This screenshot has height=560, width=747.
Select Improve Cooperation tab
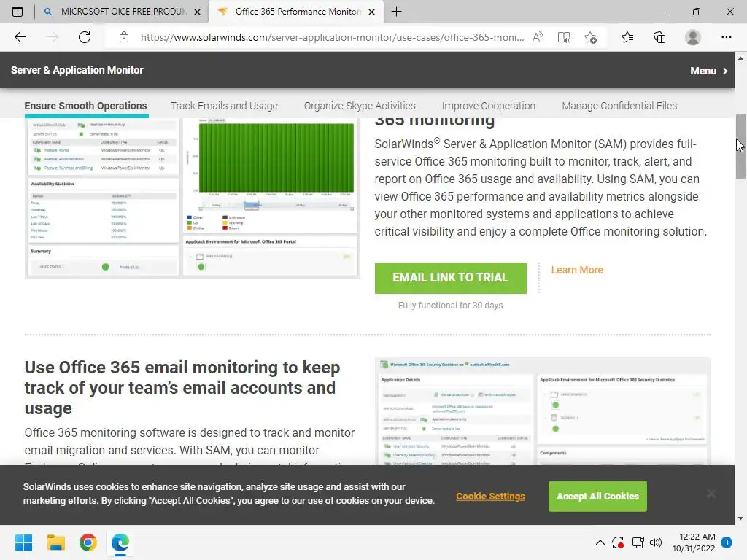pos(488,106)
